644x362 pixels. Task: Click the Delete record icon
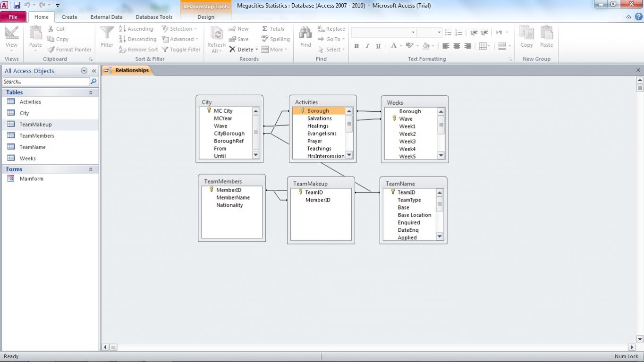pos(232,50)
